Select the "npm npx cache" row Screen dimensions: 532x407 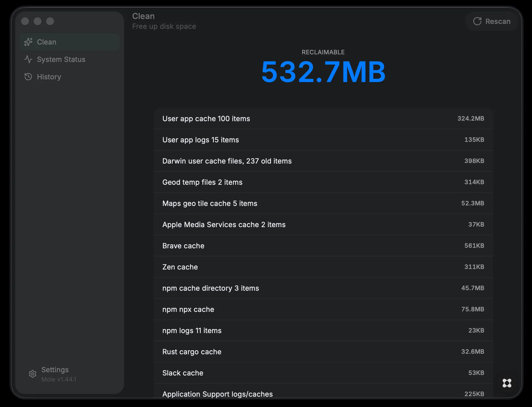323,309
